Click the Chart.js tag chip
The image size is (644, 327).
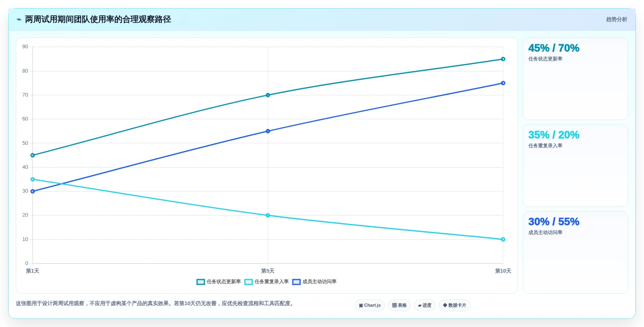[x=370, y=305]
